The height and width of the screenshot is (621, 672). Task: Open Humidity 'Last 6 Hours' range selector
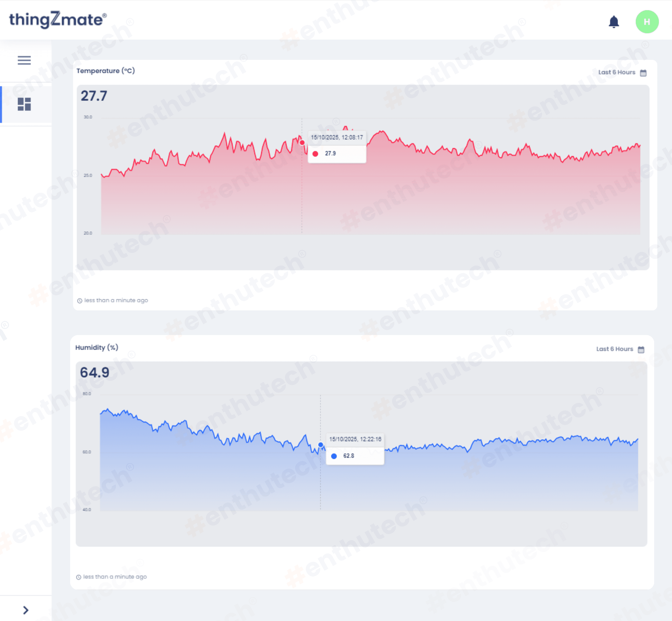coord(614,349)
